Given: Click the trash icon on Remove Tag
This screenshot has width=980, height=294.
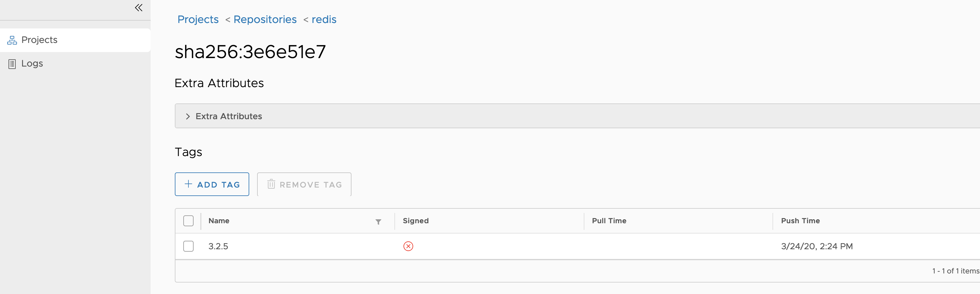Looking at the screenshot, I should pos(271,185).
